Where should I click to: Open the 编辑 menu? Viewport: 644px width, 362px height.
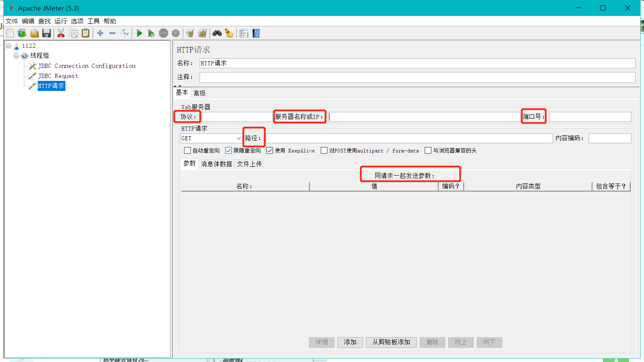click(x=28, y=21)
